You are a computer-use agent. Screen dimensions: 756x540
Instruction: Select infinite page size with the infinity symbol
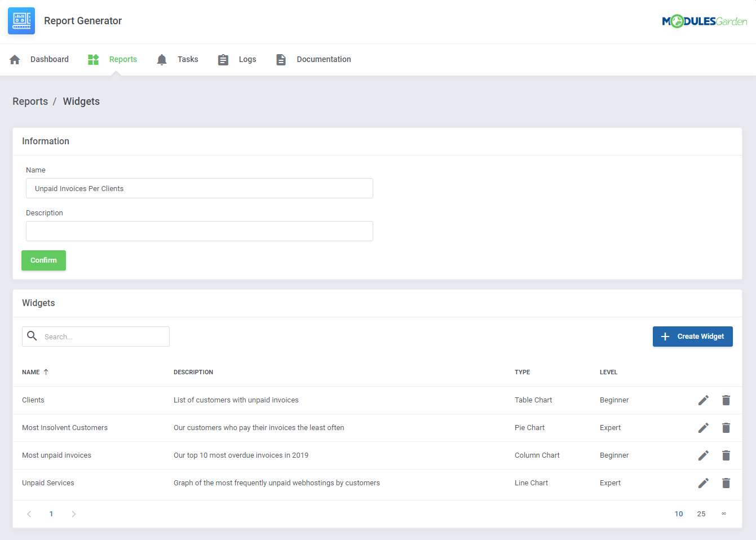coord(724,514)
